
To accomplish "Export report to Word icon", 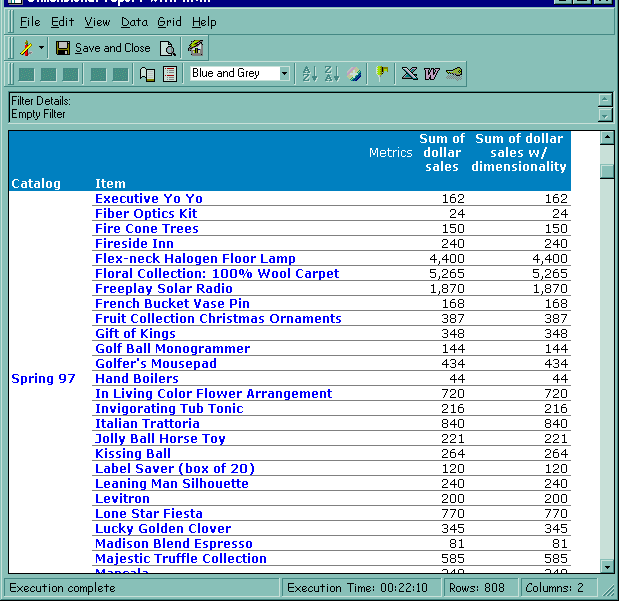I will pyautogui.click(x=431, y=74).
